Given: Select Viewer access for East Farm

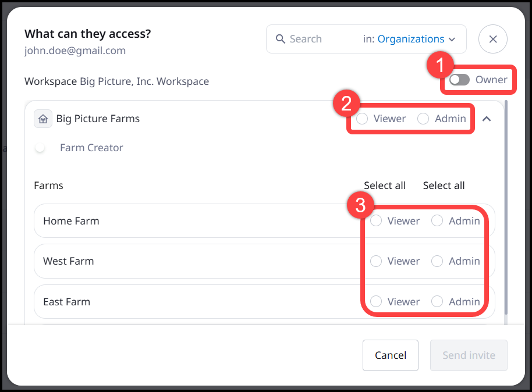Looking at the screenshot, I should pos(376,301).
